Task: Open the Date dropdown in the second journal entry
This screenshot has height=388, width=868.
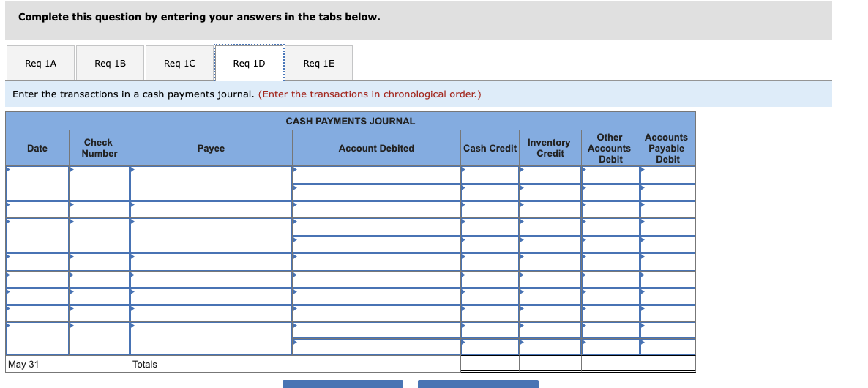Action: (x=37, y=209)
